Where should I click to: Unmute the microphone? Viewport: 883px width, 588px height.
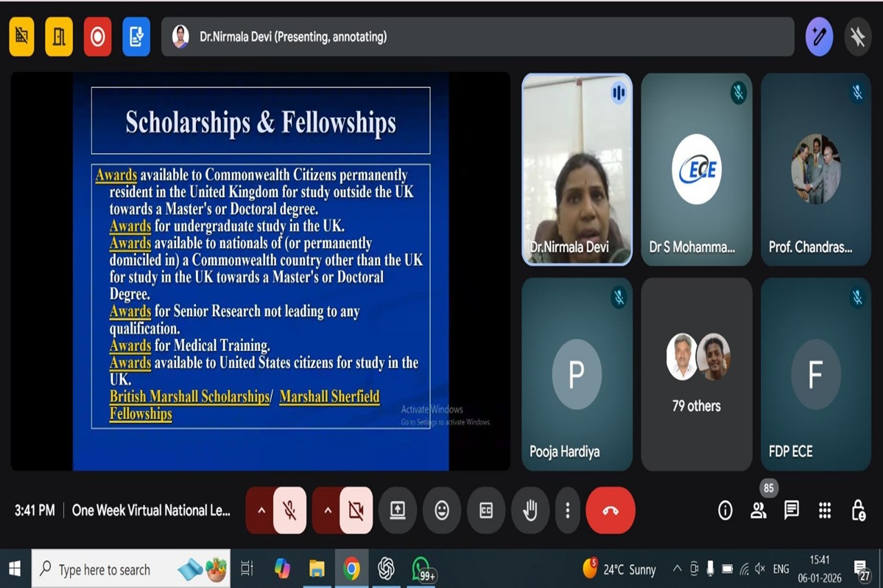click(x=290, y=510)
